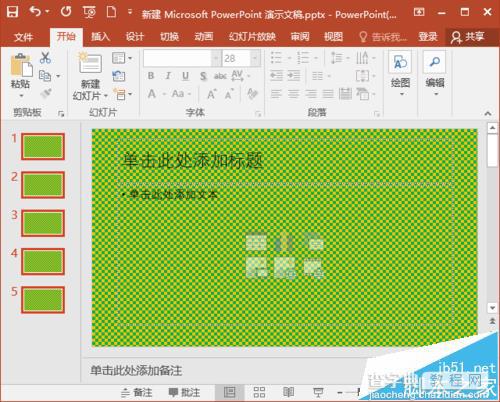Select the Cut scissors icon
Image resolution: width=500 pixels, height=402 pixels.
(45, 58)
